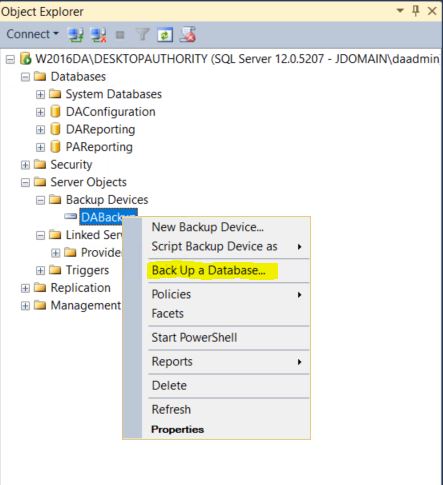443x485 pixels.
Task: Select the Security tree node
Action: (x=71, y=165)
